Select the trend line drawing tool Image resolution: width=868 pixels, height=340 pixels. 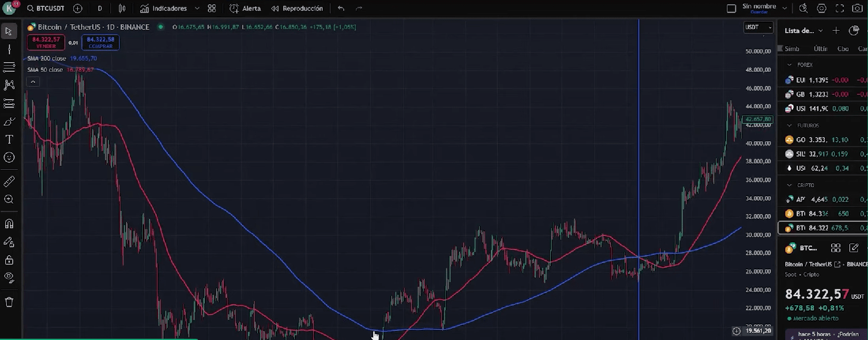click(x=9, y=50)
